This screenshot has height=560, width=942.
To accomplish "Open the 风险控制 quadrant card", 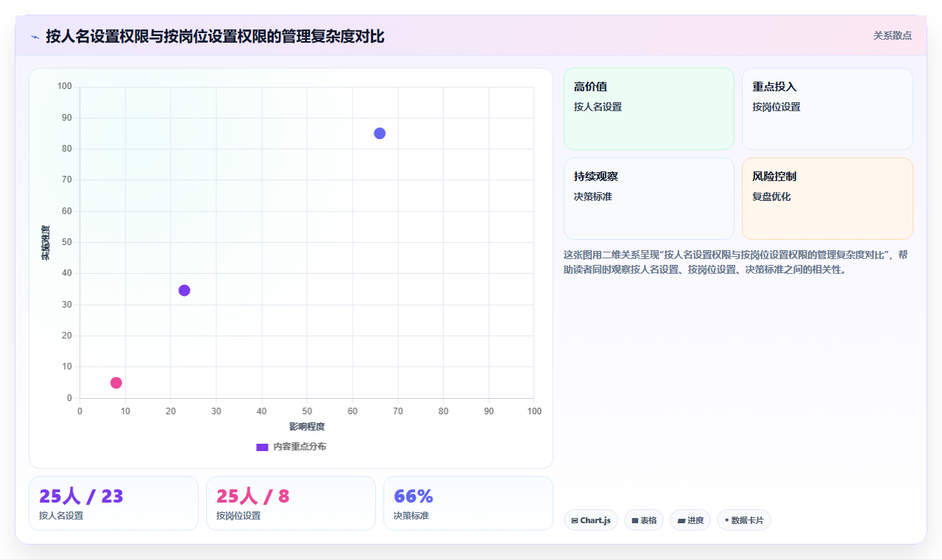I will pos(827,199).
